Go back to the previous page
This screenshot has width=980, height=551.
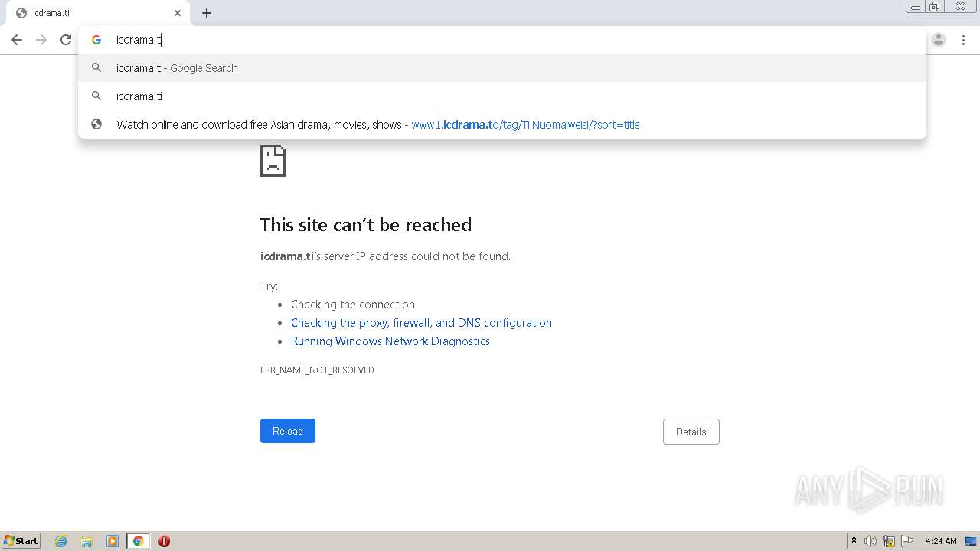17,40
